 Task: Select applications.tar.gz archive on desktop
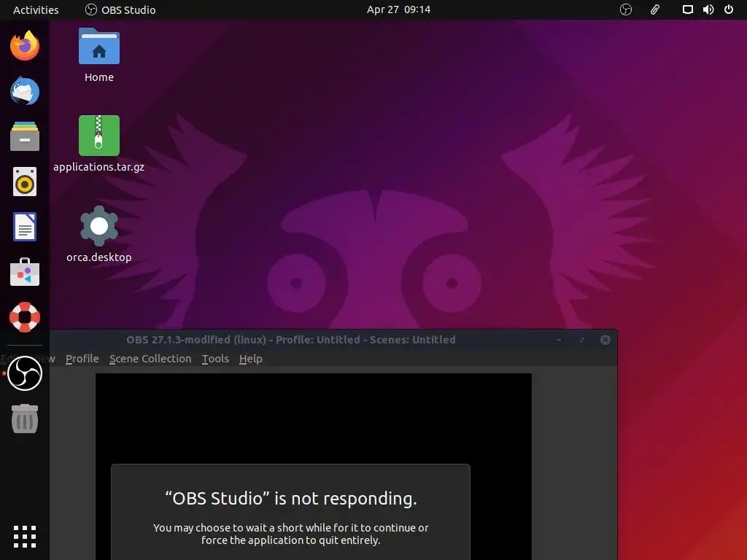[x=98, y=144]
